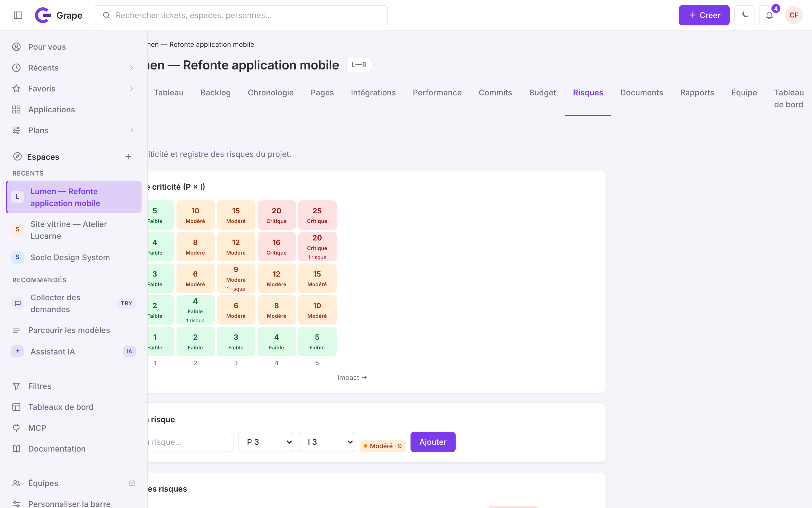This screenshot has width=812, height=508.
Task: Open the I 3 impact dropdown
Action: coord(327,442)
